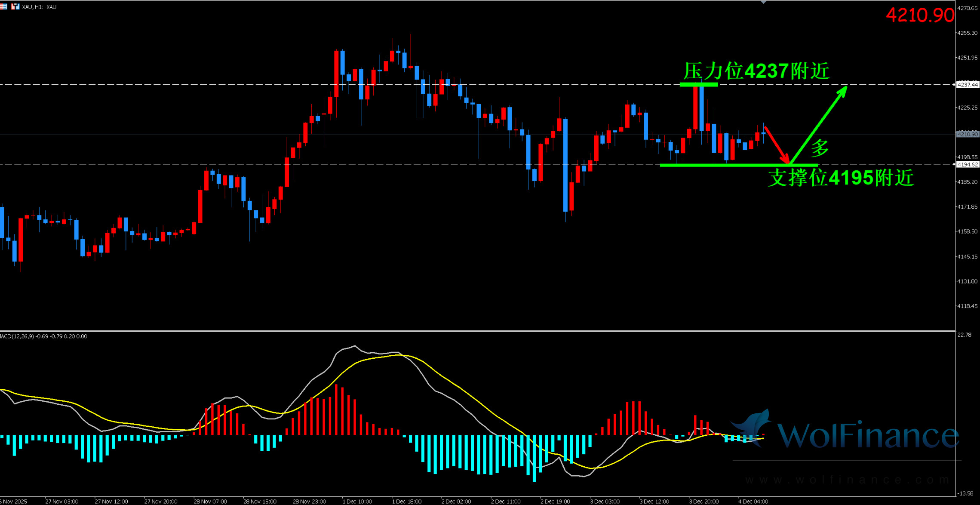Click the large red 4210.90 price label

[x=919, y=15]
